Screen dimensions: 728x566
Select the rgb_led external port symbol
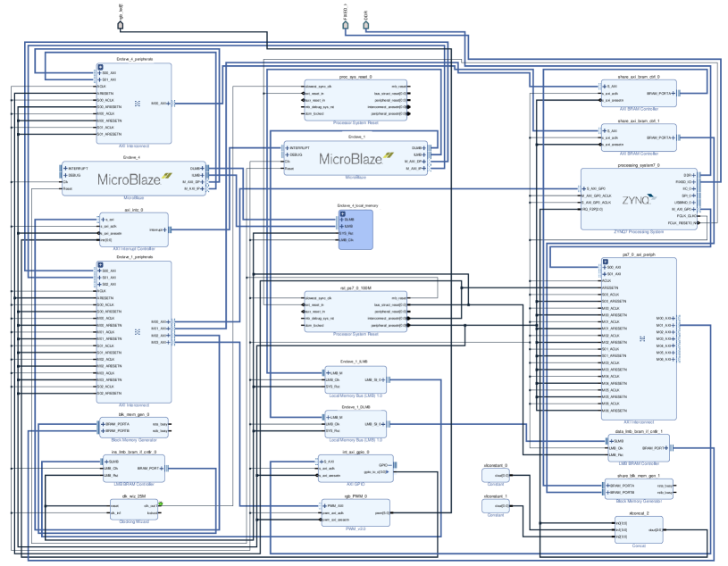[x=121, y=27]
